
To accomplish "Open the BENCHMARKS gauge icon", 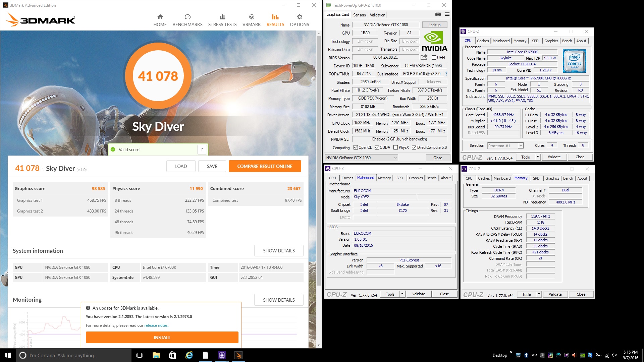I will tap(187, 17).
